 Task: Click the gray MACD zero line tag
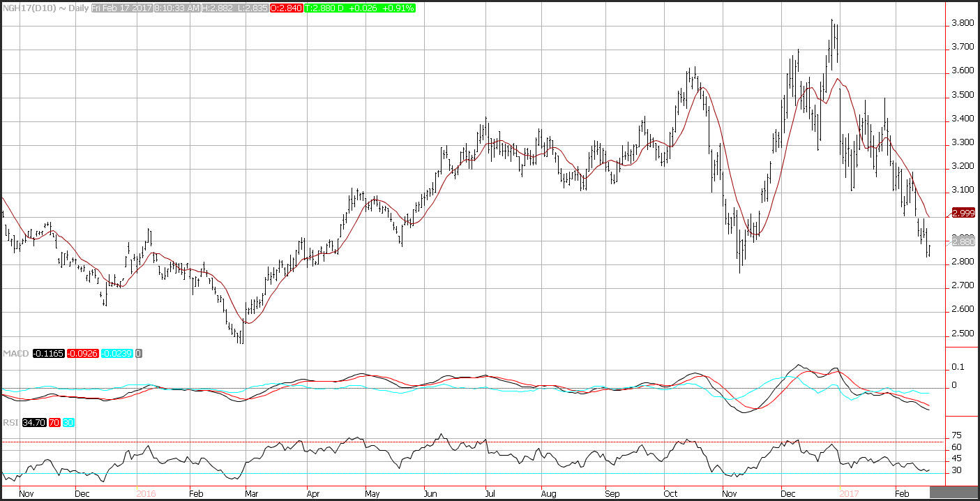point(138,354)
